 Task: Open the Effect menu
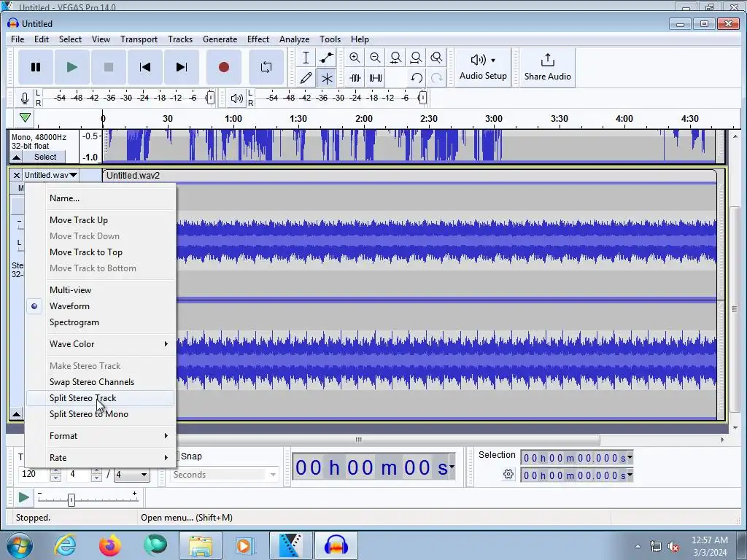(258, 39)
